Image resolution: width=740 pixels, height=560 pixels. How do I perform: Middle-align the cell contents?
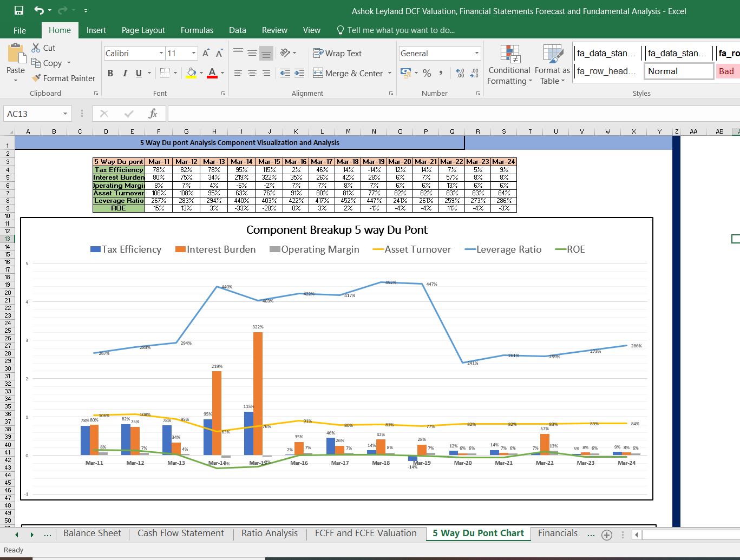252,52
